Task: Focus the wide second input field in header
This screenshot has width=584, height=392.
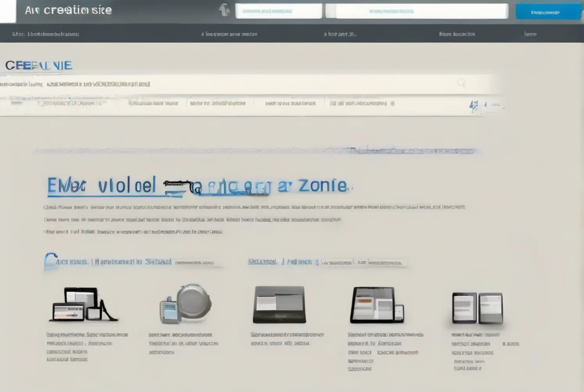Action: pyautogui.click(x=417, y=11)
